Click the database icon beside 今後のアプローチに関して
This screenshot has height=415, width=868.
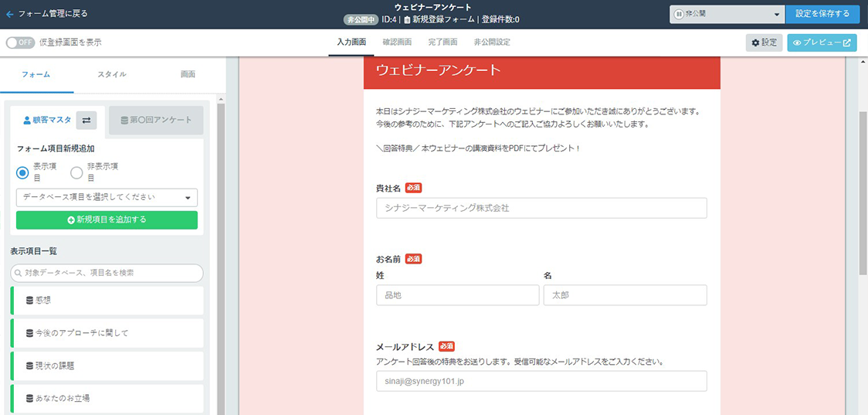pos(30,333)
